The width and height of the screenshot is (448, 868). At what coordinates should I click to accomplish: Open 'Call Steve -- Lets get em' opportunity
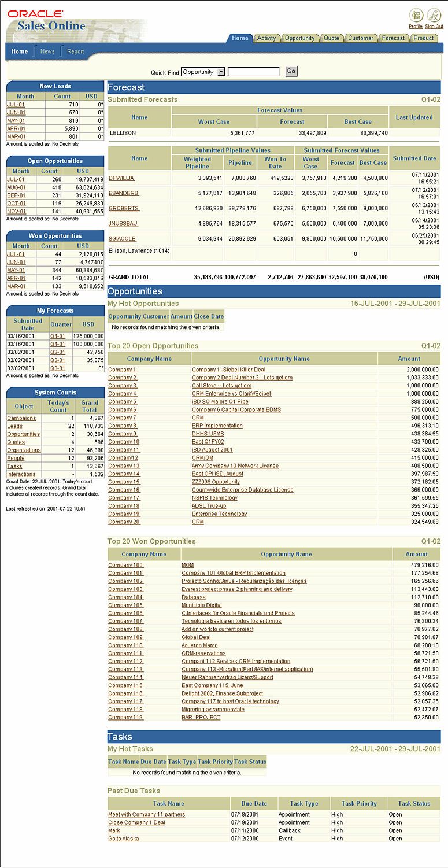222,386
